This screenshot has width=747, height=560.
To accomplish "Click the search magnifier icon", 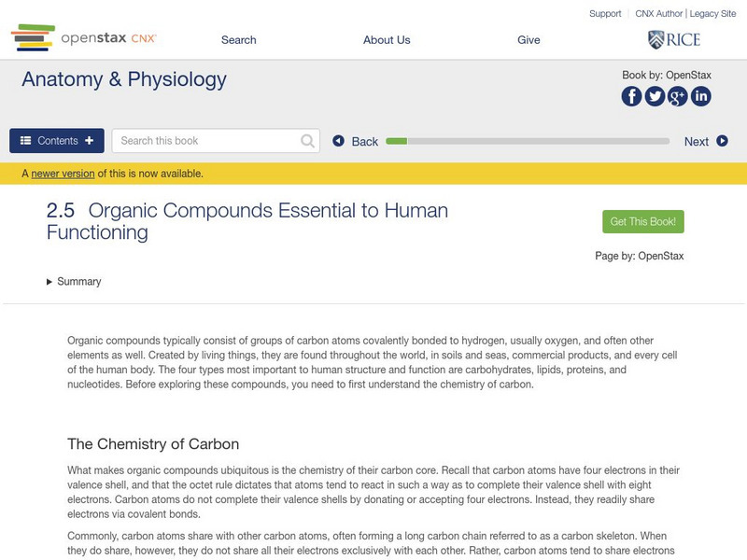I will pos(308,141).
